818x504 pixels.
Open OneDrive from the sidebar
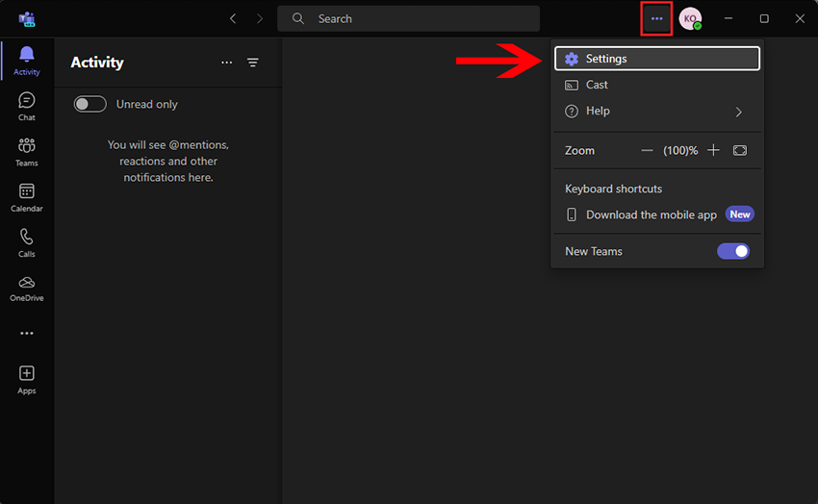pos(27,288)
